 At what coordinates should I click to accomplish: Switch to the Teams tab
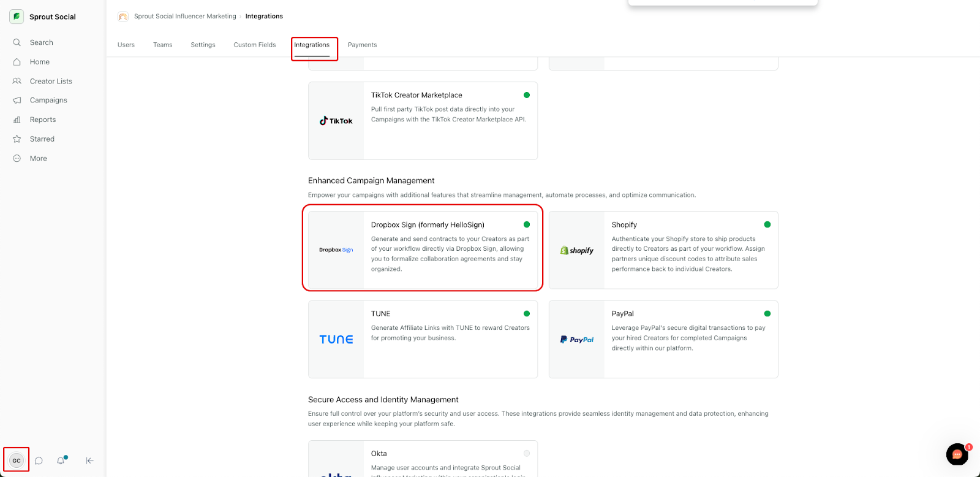[163, 45]
